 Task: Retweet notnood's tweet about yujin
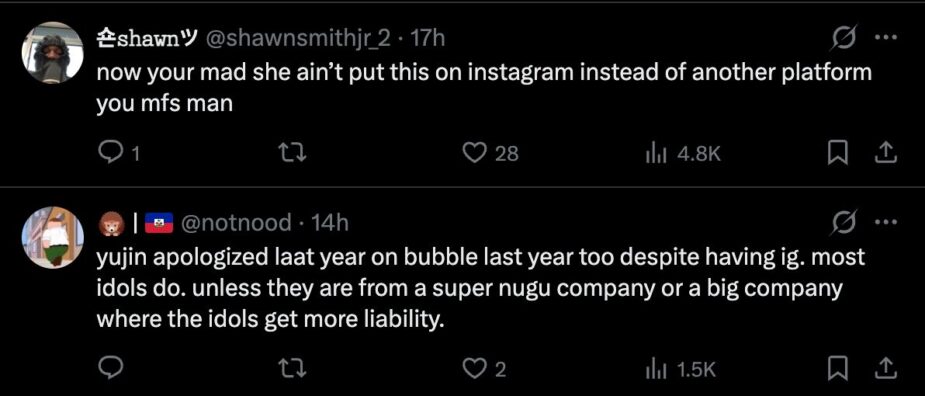(x=294, y=368)
